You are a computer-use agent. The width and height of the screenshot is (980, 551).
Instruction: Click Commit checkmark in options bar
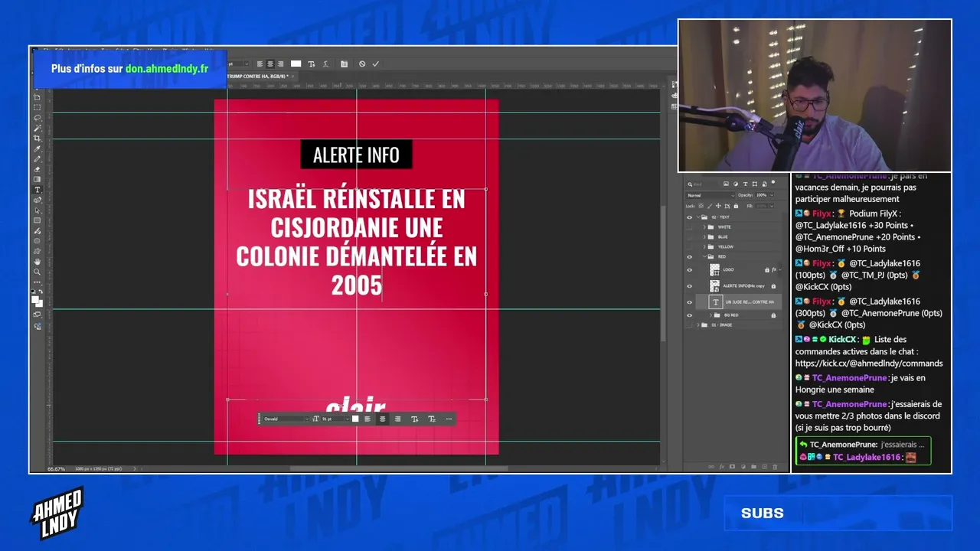[376, 64]
